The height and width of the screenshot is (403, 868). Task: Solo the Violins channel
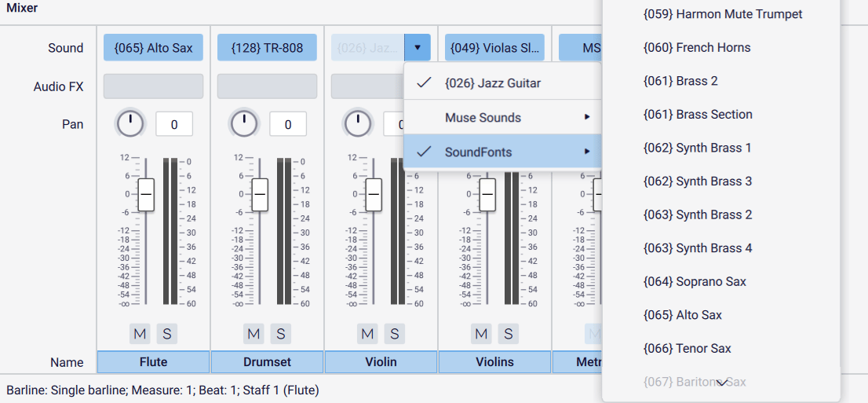[509, 334]
